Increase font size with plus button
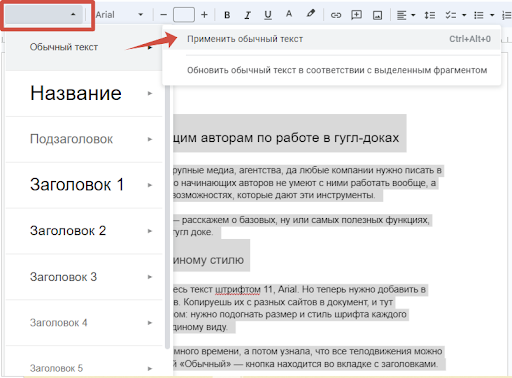Viewport: 512px width, 378px height. tap(204, 15)
